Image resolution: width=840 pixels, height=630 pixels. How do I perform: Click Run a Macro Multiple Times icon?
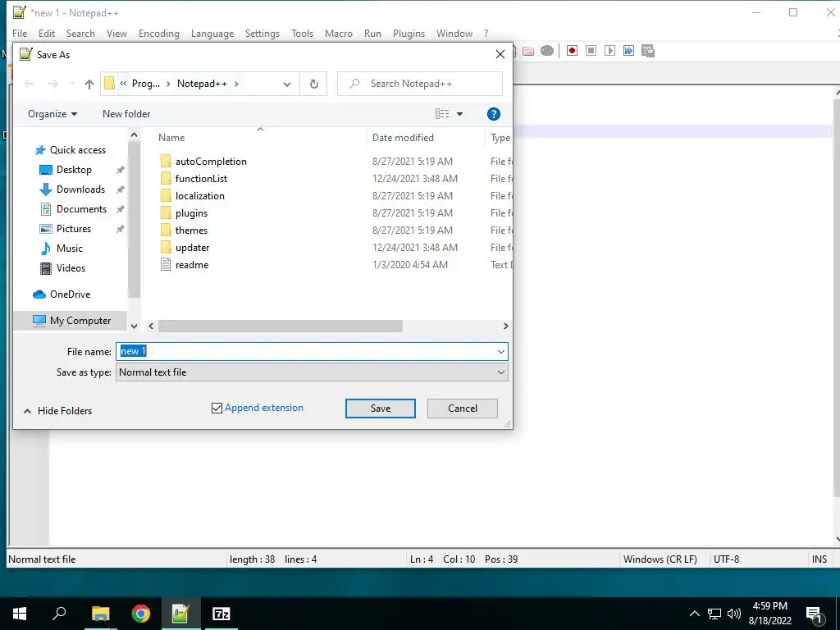click(628, 51)
